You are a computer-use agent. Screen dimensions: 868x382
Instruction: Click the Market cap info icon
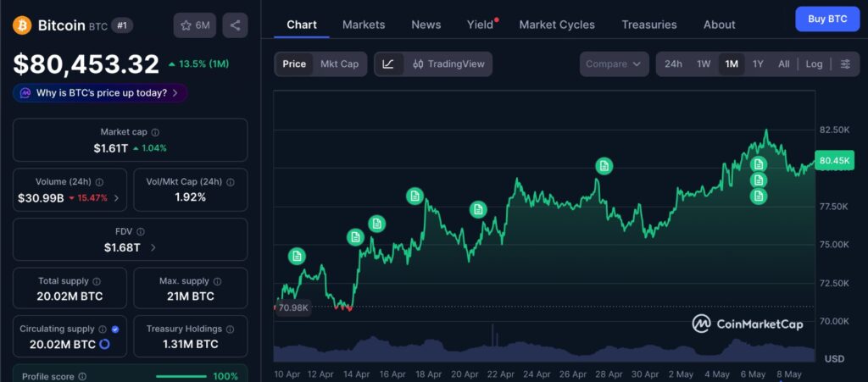(x=156, y=132)
